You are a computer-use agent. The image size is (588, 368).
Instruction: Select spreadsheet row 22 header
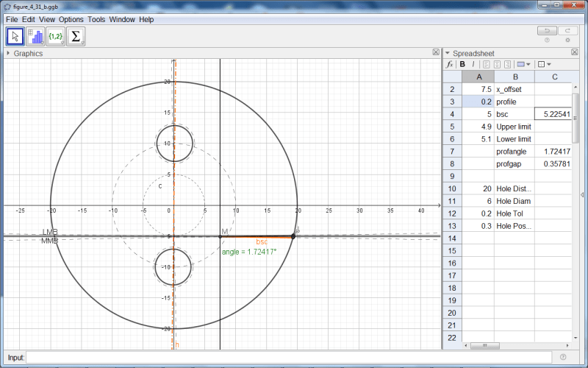click(452, 338)
